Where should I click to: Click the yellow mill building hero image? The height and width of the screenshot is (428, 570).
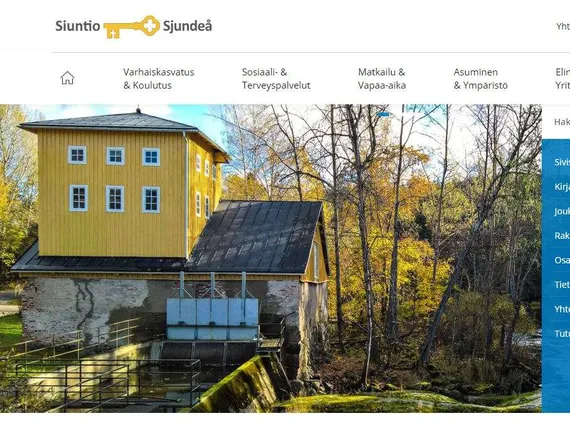tap(271, 259)
